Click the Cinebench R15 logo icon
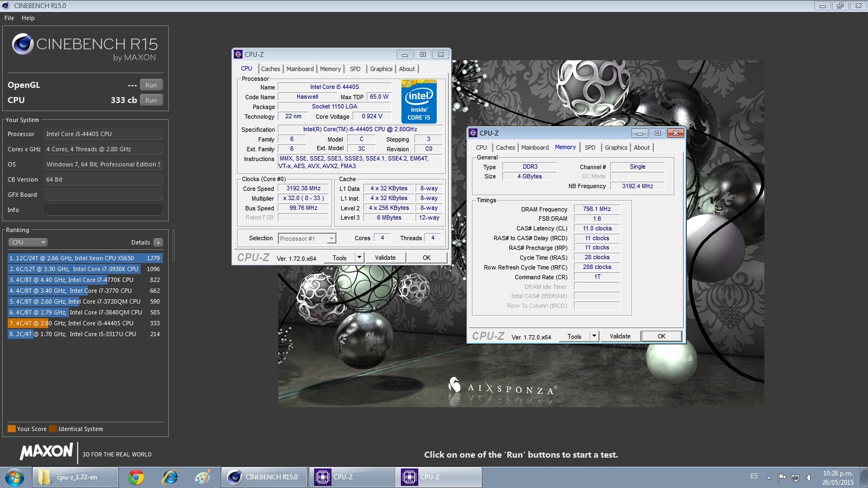Screen dimensions: 868x488 (x=23, y=44)
